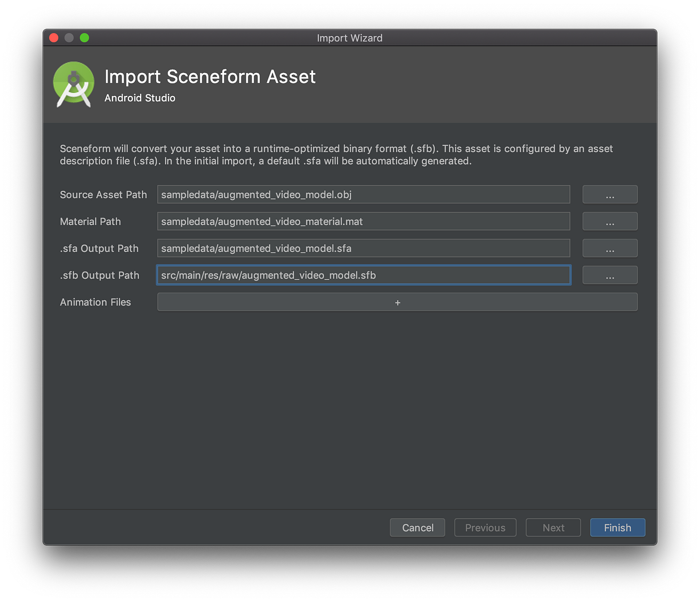700x602 pixels.
Task: Cancel the import wizard
Action: click(x=417, y=527)
